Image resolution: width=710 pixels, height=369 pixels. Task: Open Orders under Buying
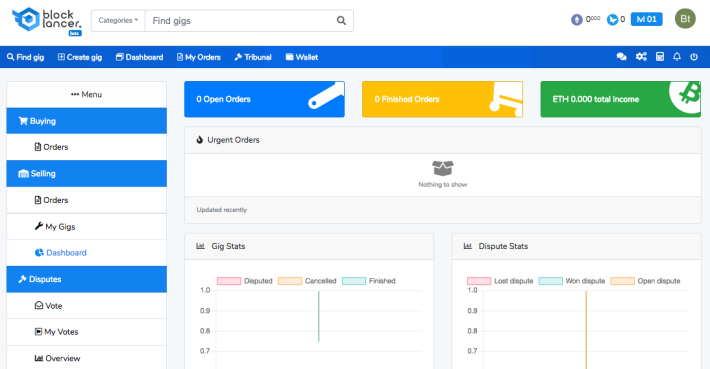click(86, 147)
